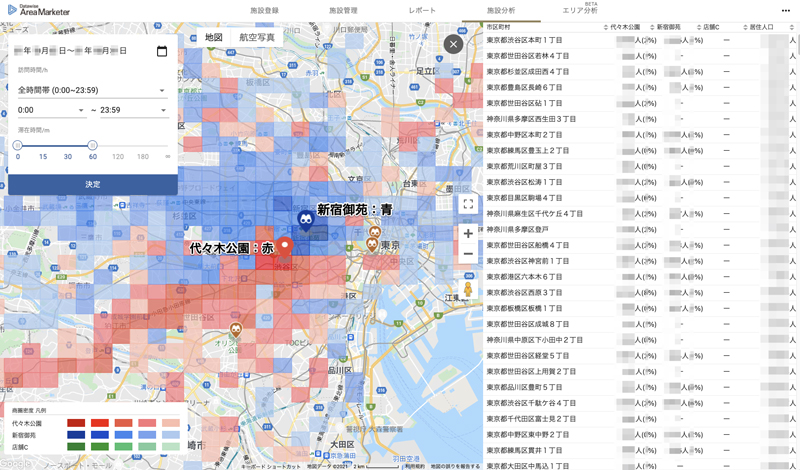Open the 全時間帯 (0:00~23:59) dropdown

pyautogui.click(x=92, y=90)
